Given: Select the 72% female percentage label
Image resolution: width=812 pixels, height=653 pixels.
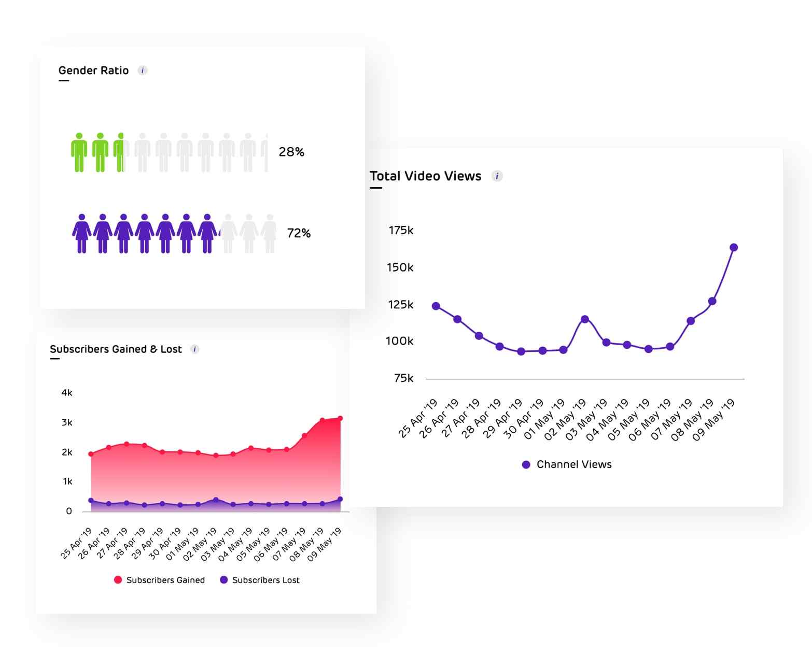Looking at the screenshot, I should point(299,234).
